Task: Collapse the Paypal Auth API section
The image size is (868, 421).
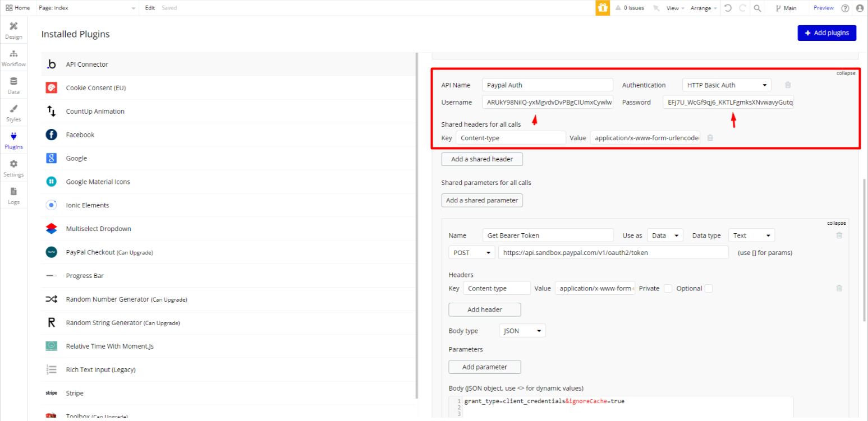Action: click(846, 73)
